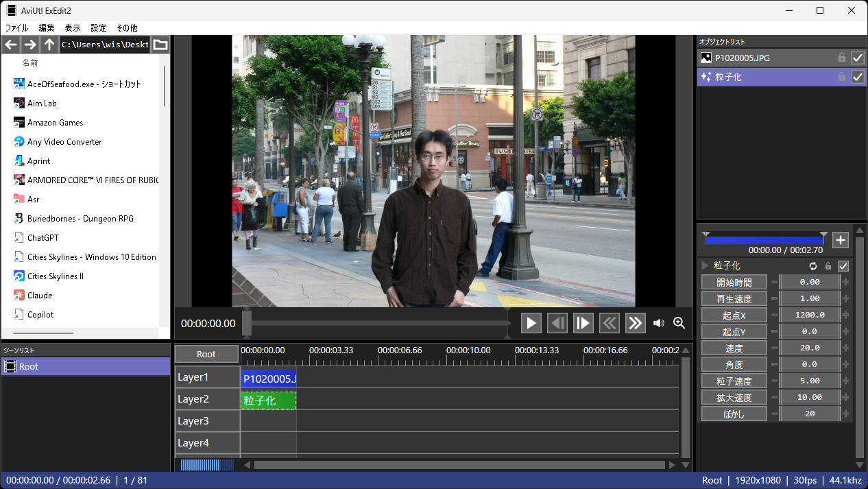This screenshot has width=868, height=489.
Task: Click the + button to add an effect
Action: (840, 240)
